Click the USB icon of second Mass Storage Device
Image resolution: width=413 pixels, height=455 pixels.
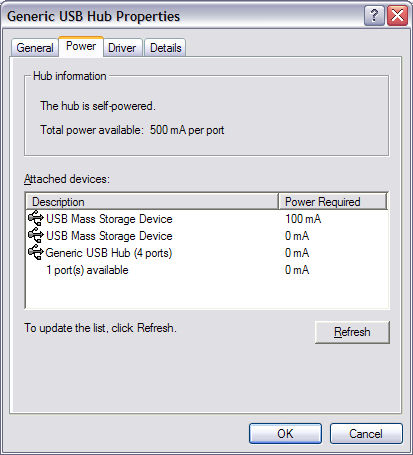tap(36, 235)
